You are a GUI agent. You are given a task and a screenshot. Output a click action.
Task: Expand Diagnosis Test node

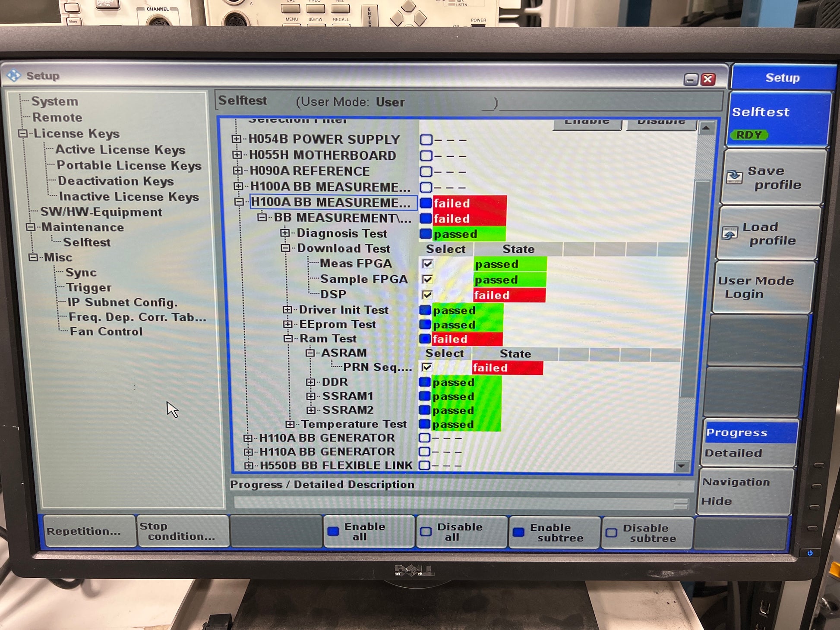pyautogui.click(x=284, y=233)
